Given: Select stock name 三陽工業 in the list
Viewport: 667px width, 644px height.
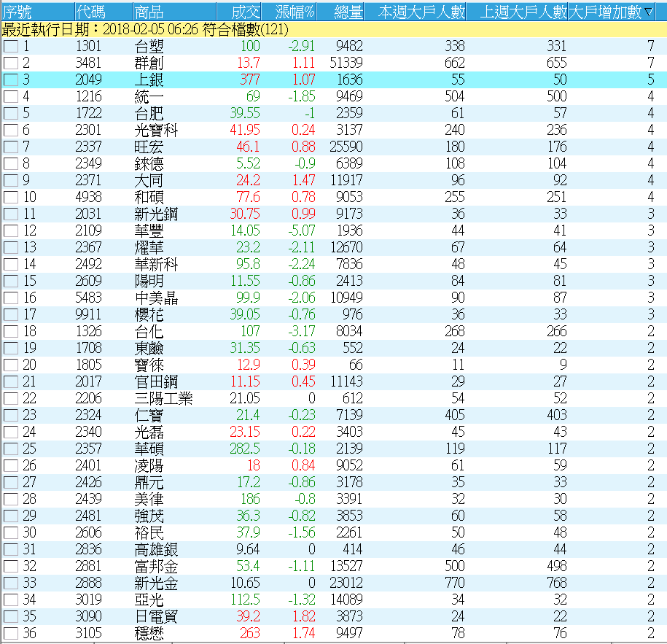Looking at the screenshot, I should (164, 398).
